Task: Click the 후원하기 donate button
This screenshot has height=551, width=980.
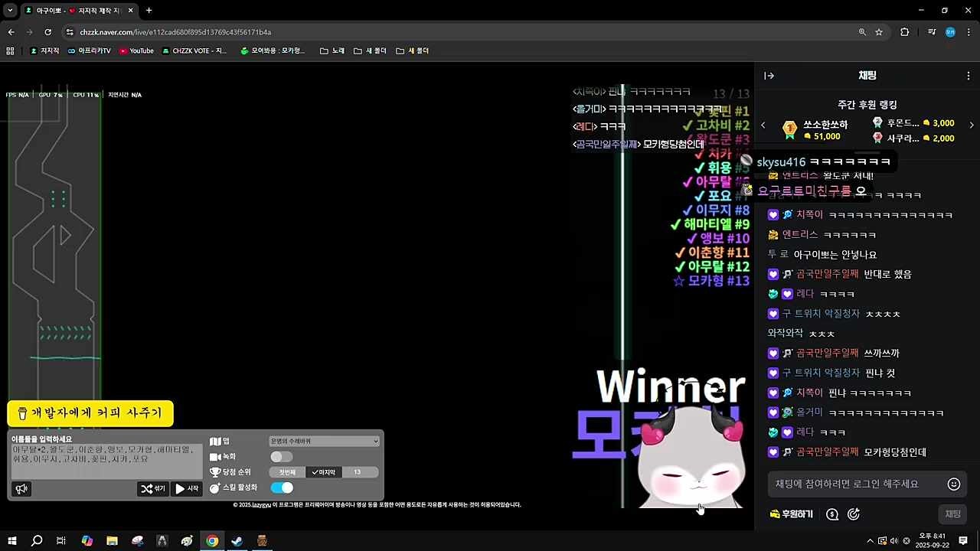Action: tap(791, 514)
